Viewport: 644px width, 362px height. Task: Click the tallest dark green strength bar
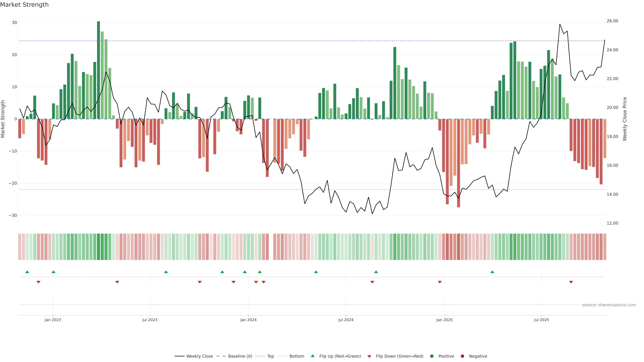point(98,70)
